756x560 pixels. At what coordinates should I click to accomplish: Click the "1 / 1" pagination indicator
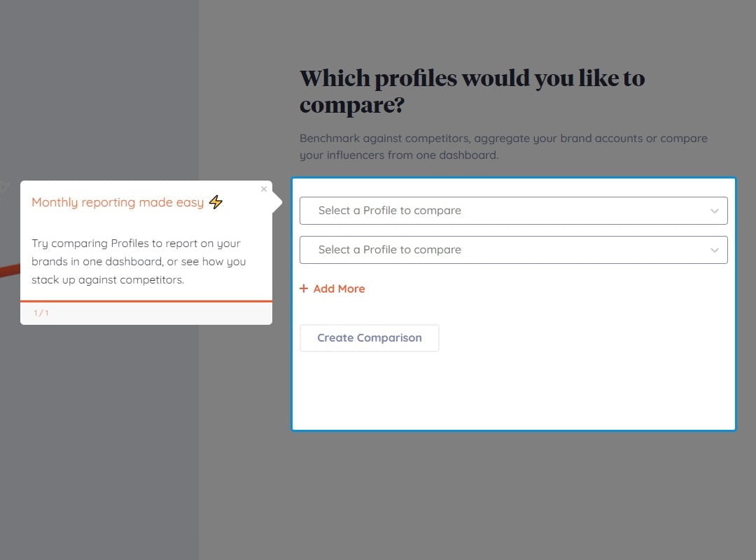coord(41,313)
